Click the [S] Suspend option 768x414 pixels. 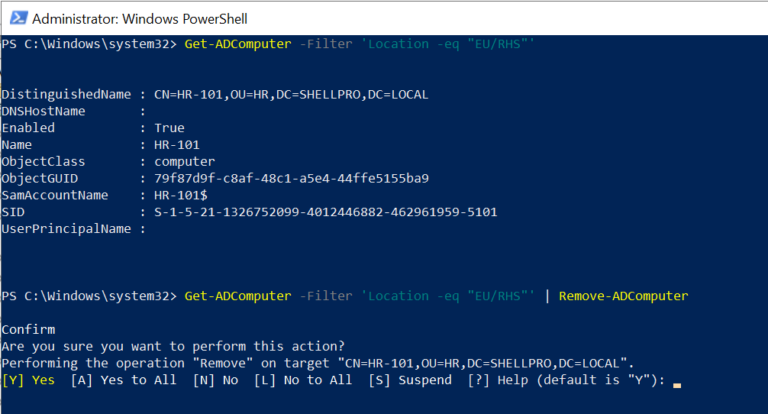411,380
